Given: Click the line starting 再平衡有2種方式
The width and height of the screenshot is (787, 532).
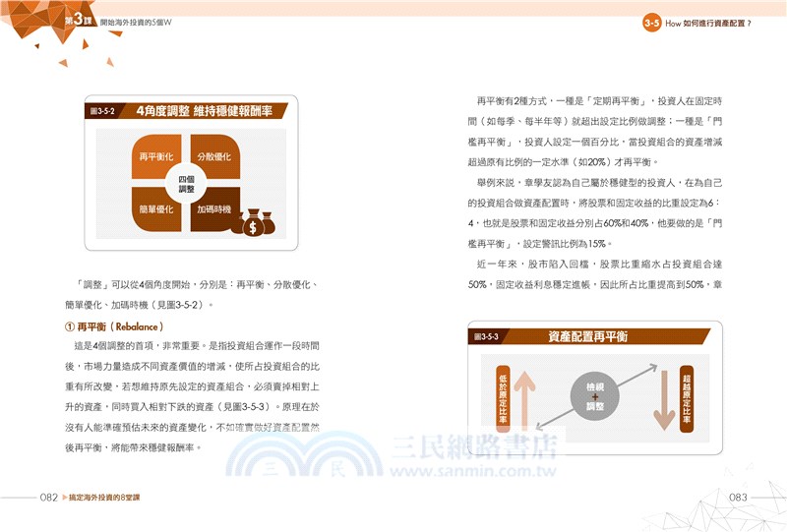Looking at the screenshot, I should (599, 101).
